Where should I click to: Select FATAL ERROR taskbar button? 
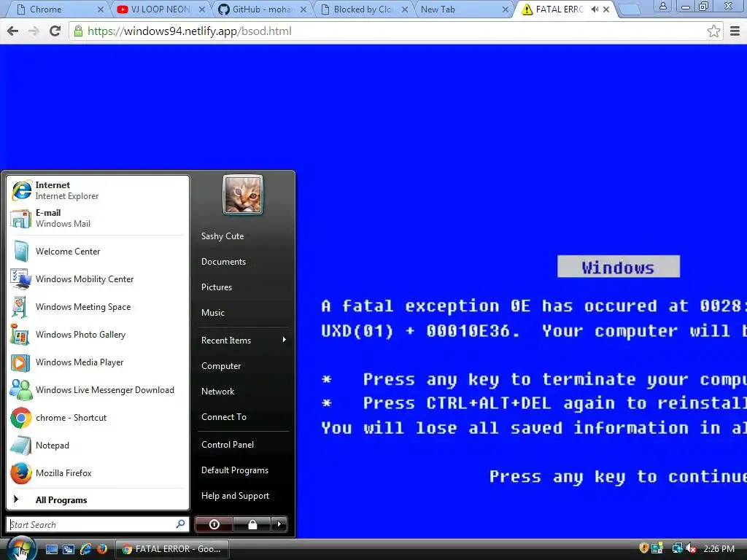click(172, 549)
